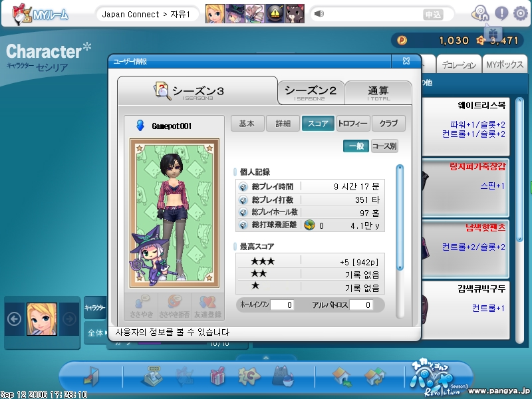Switch to コース別 score view
Image resolution: width=532 pixels, height=399 pixels.
tap(384, 146)
